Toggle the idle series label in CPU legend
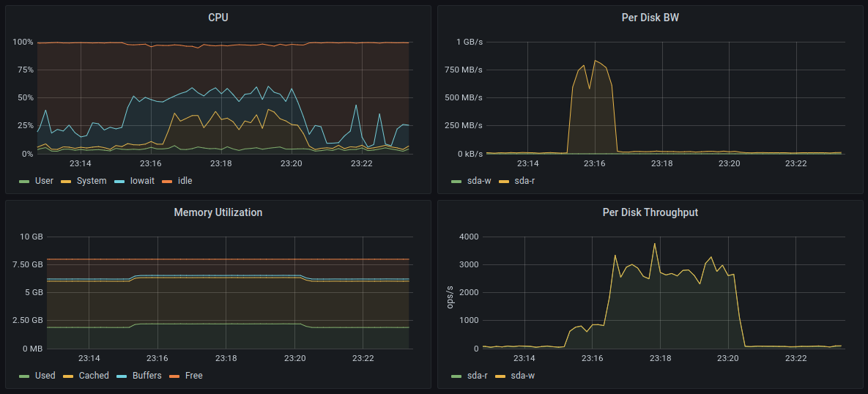This screenshot has width=868, height=394. pyautogui.click(x=185, y=180)
